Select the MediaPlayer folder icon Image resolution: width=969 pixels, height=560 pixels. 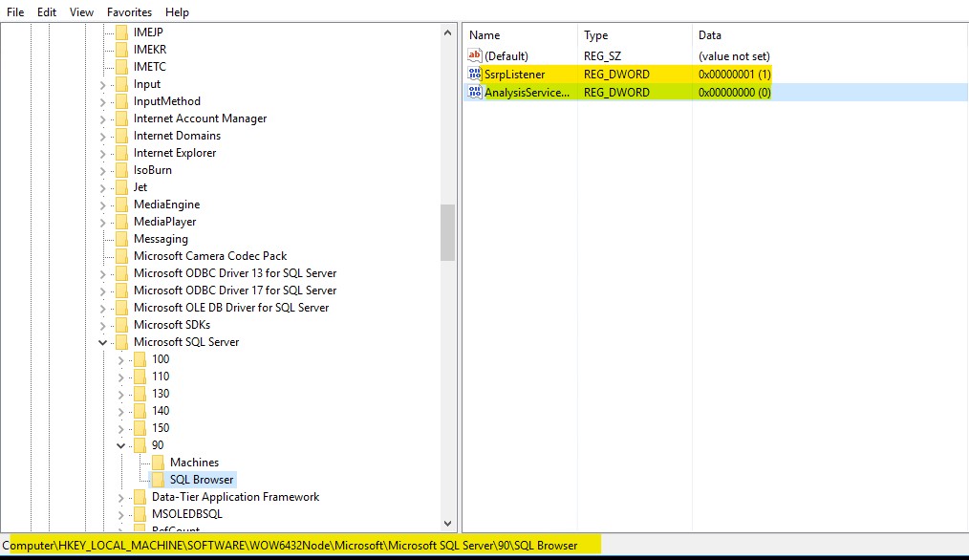pos(121,222)
